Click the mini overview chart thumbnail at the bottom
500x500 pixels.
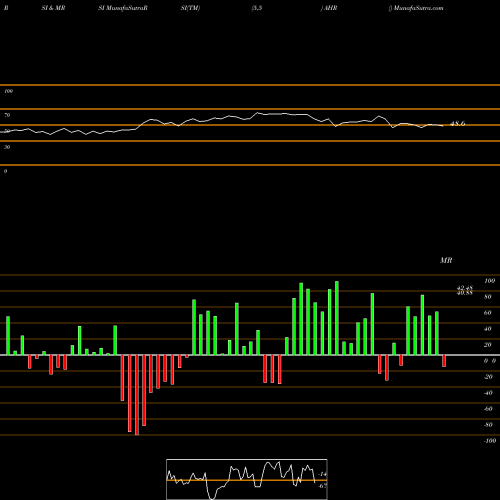pos(247,479)
